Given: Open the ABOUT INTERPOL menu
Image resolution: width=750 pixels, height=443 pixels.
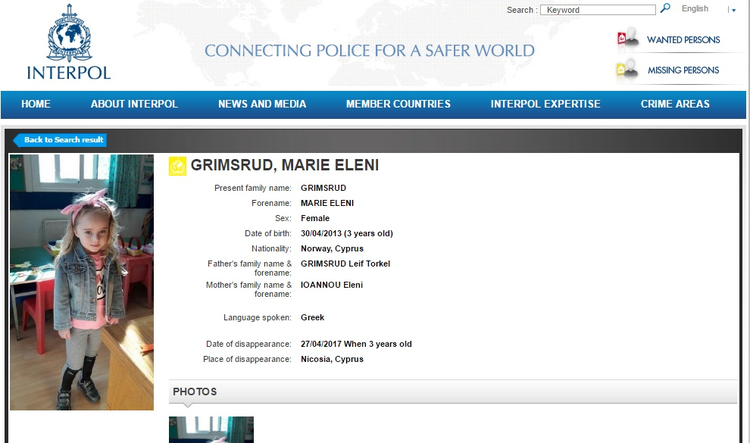Looking at the screenshot, I should coord(134,104).
